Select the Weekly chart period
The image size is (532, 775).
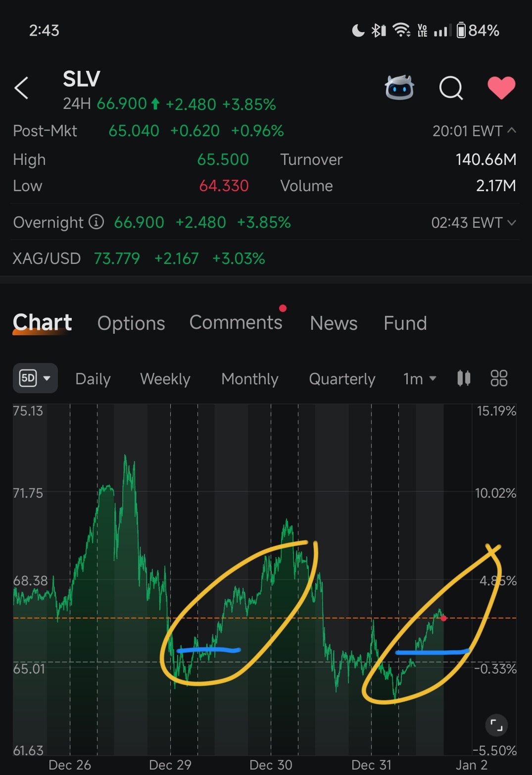(x=165, y=379)
